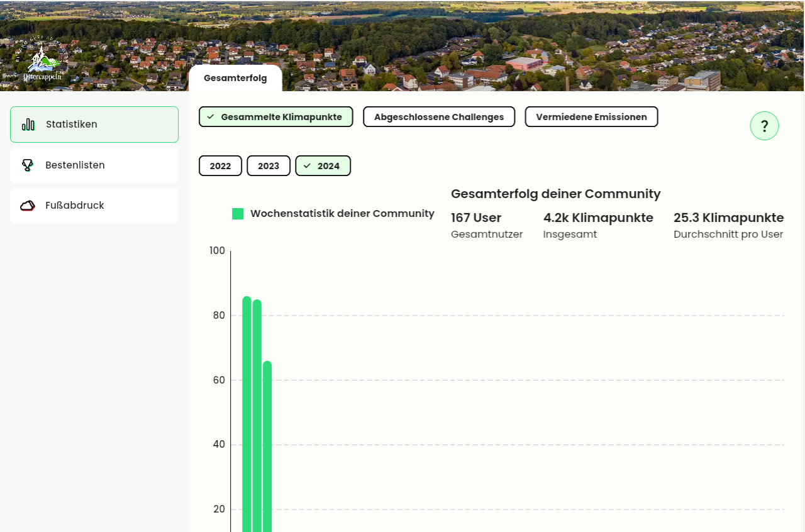Select the year 2023
Screen dimensions: 805x532
click(x=269, y=166)
